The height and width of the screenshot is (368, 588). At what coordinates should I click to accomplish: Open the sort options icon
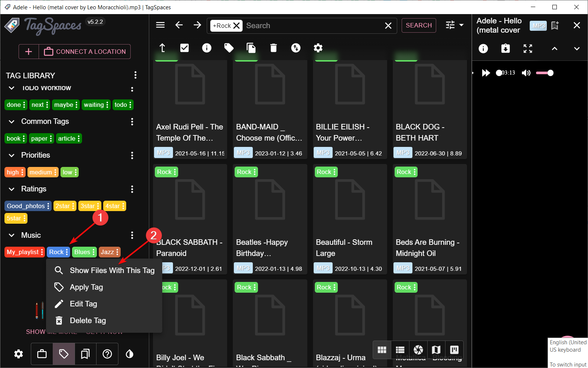point(296,48)
